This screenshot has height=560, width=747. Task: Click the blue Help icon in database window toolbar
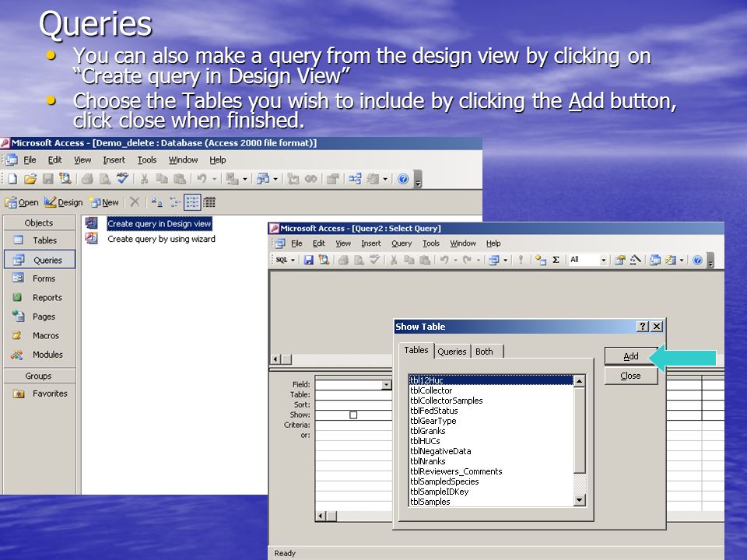[x=403, y=179]
